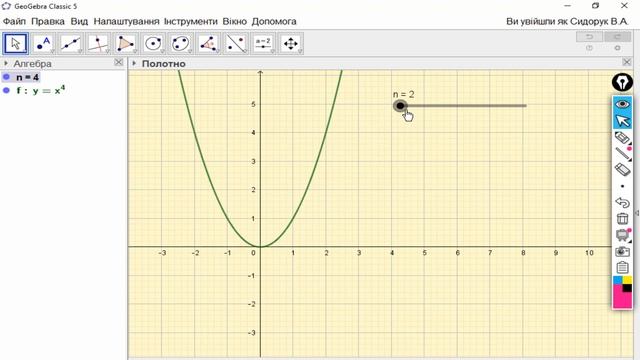The width and height of the screenshot is (640, 360).
Task: Expand the Полотно panel style bar arrow
Action: [134, 63]
